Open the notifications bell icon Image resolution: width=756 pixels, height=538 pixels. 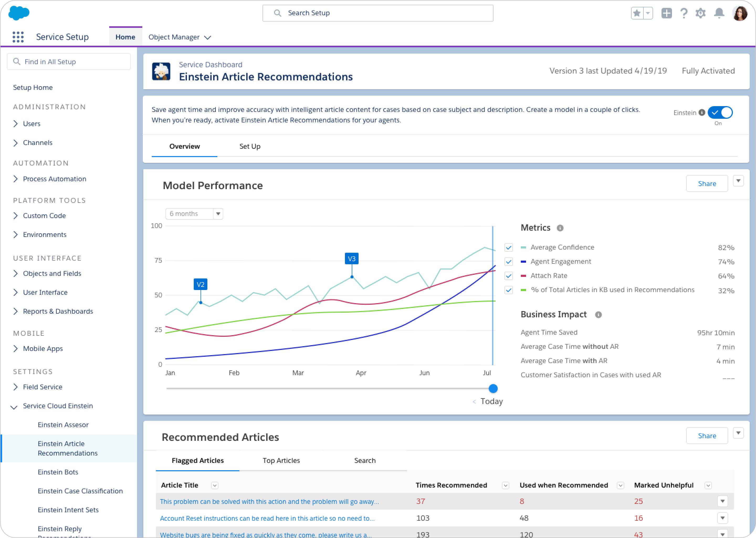(719, 13)
